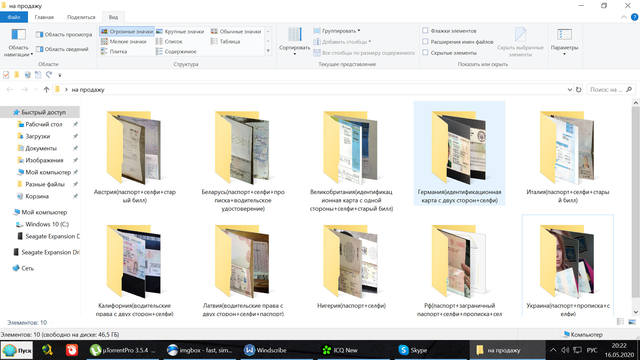
Task: Click the РУС language indicator
Action: click(592, 350)
